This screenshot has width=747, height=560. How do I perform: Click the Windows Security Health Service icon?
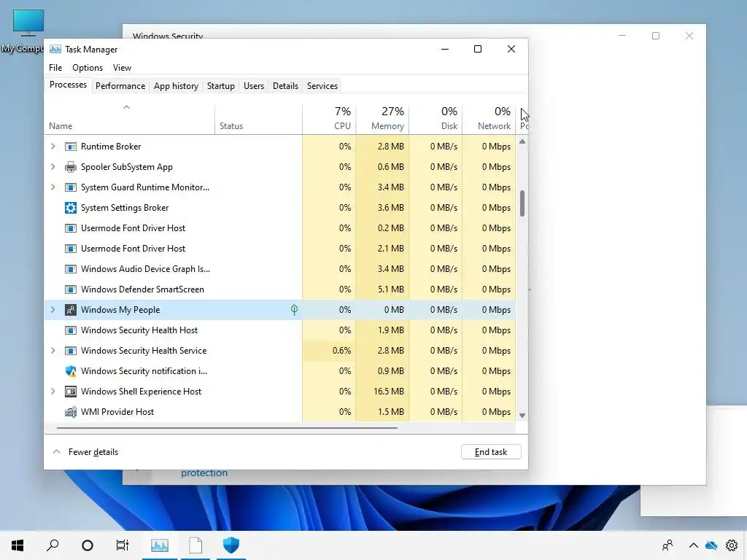click(x=71, y=351)
